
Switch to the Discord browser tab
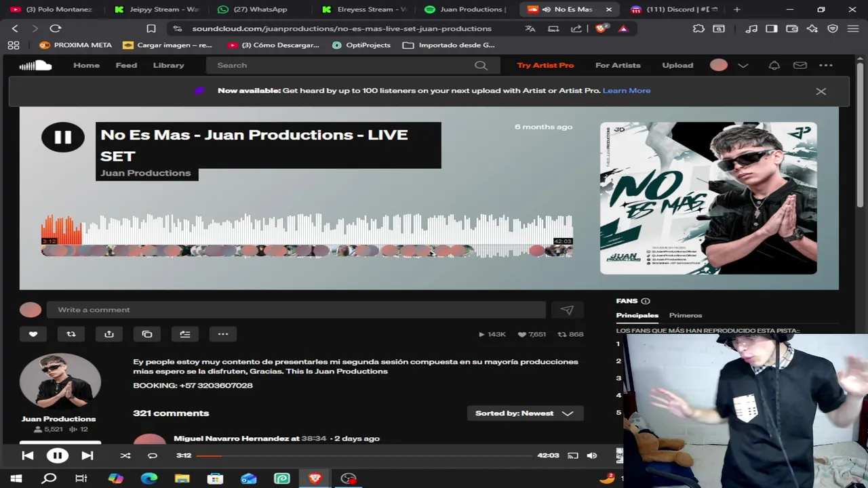coord(675,9)
